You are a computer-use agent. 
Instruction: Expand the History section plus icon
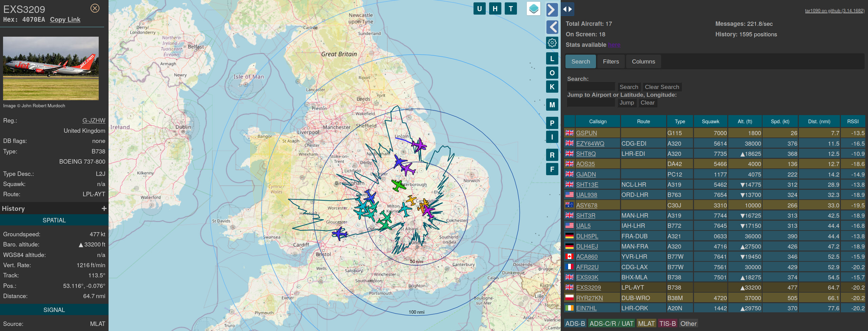[104, 208]
